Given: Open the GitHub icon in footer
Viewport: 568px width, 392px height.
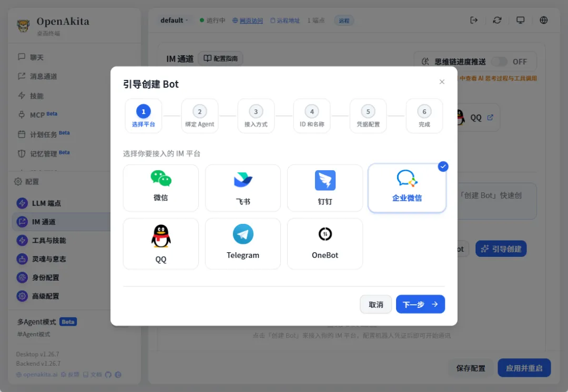Looking at the screenshot, I should 108,375.
